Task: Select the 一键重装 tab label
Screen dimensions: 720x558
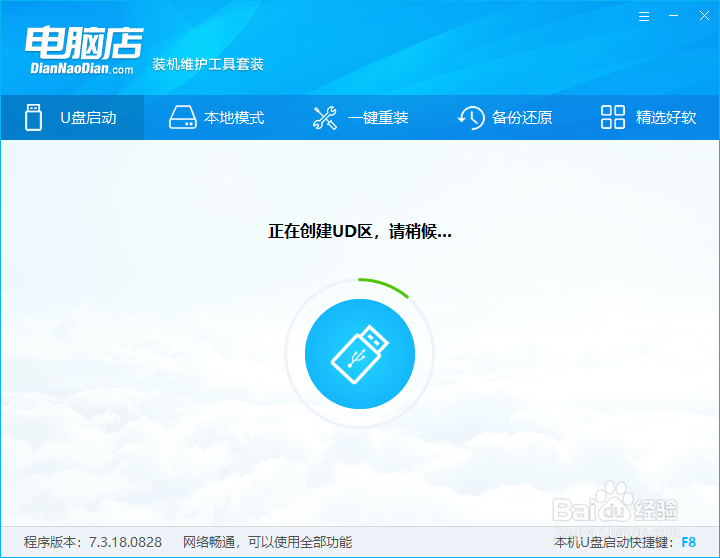Action: point(378,118)
